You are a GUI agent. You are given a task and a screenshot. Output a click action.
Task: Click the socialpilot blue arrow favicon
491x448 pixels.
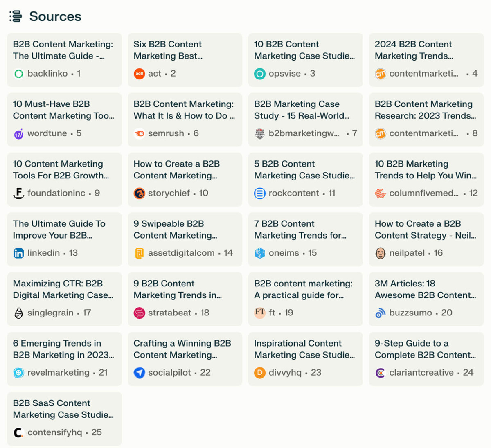139,373
